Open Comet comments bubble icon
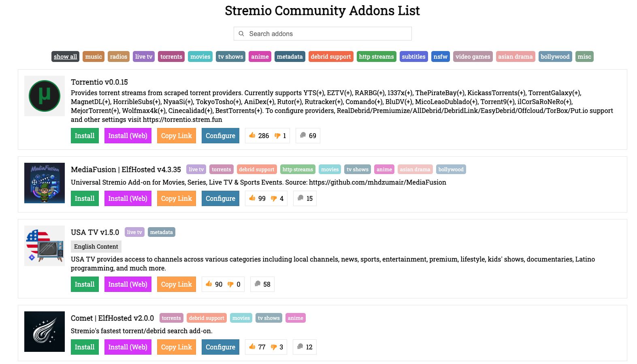Image resolution: width=637 pixels, height=364 pixels. tap(300, 347)
